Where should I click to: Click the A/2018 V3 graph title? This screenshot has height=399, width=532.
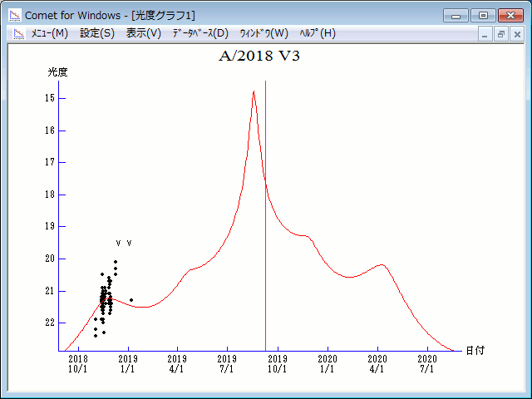click(264, 57)
